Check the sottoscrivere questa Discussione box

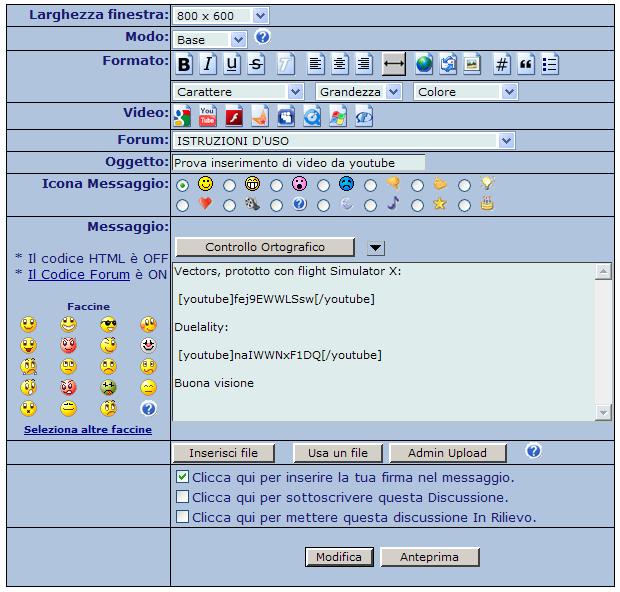point(182,496)
